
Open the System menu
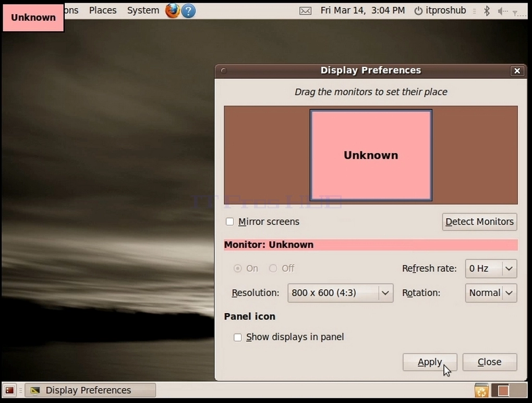[143, 10]
